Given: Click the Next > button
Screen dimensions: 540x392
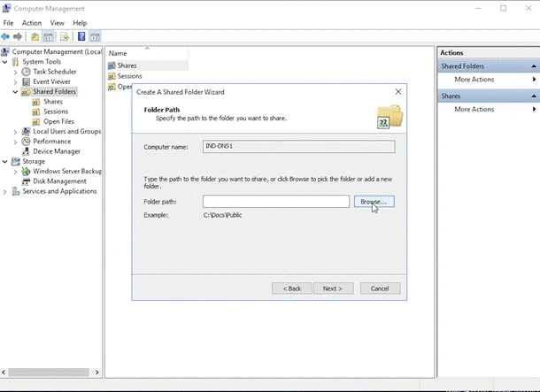Looking at the screenshot, I should tap(333, 288).
